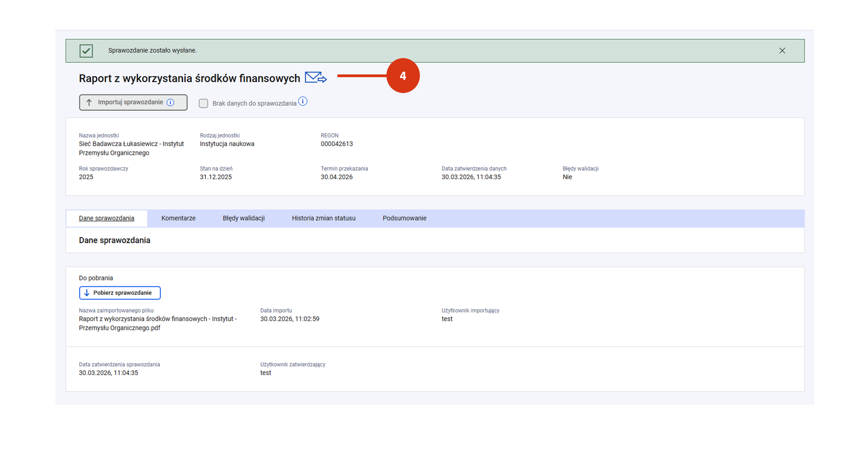Viewport: 868px width, 452px height.
Task: Click the 'Raport z wykorzystania środków finansowych' heading
Action: pos(189,79)
